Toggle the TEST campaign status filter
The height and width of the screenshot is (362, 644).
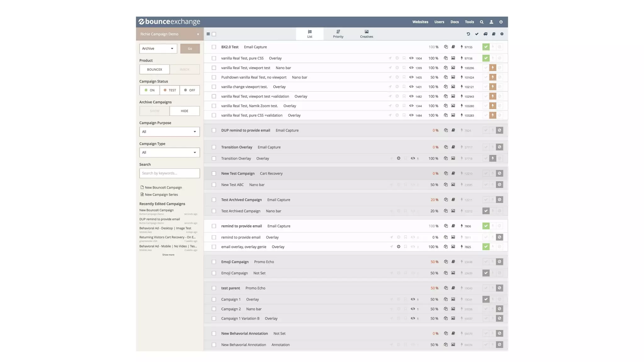pos(169,90)
